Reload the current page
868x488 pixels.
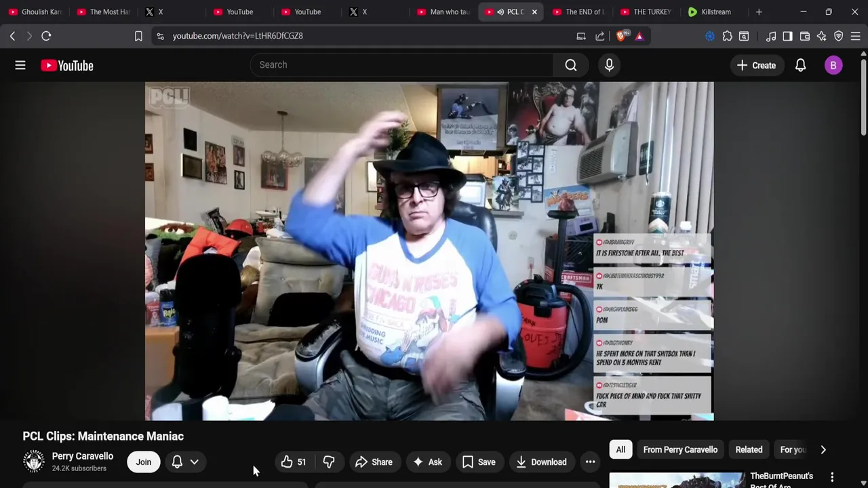tap(46, 36)
